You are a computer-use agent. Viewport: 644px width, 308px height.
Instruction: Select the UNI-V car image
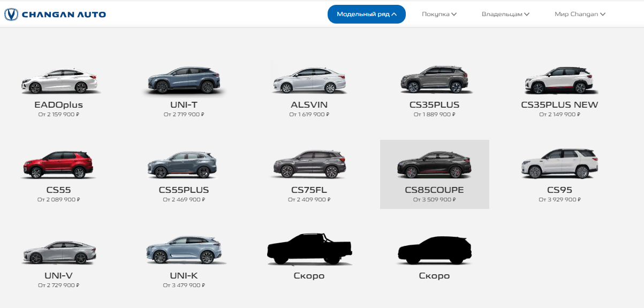click(x=59, y=252)
